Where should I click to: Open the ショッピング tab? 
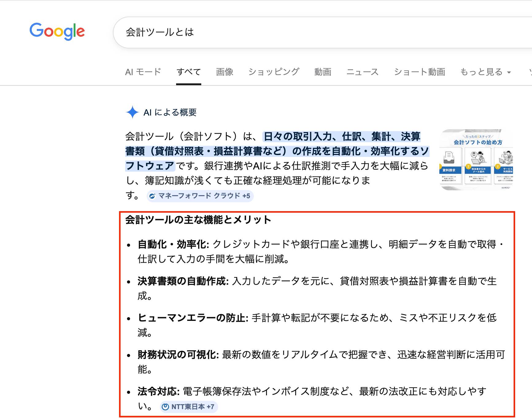click(x=274, y=72)
